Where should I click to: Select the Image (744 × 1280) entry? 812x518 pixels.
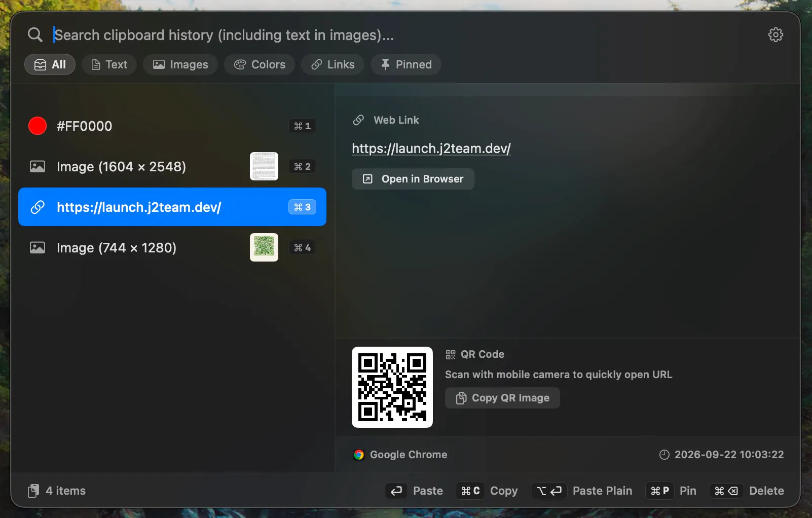coord(172,247)
